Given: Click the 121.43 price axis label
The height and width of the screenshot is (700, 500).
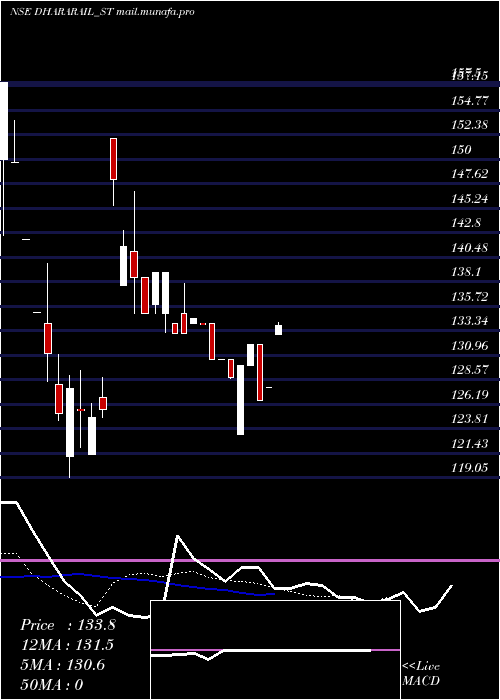Looking at the screenshot, I should 469,443.
